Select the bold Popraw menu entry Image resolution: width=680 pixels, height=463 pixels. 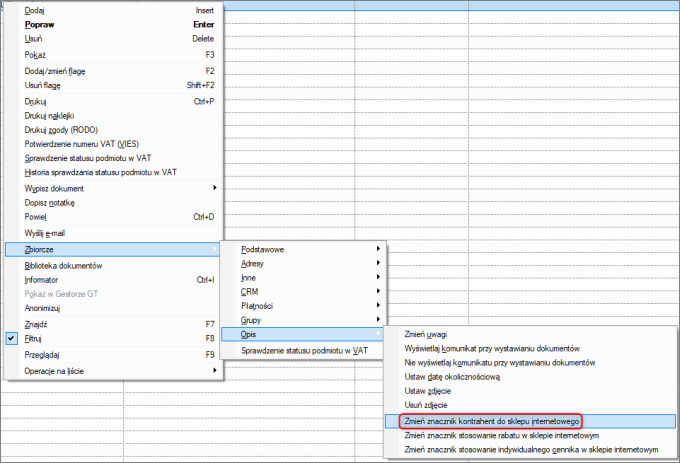click(x=113, y=25)
